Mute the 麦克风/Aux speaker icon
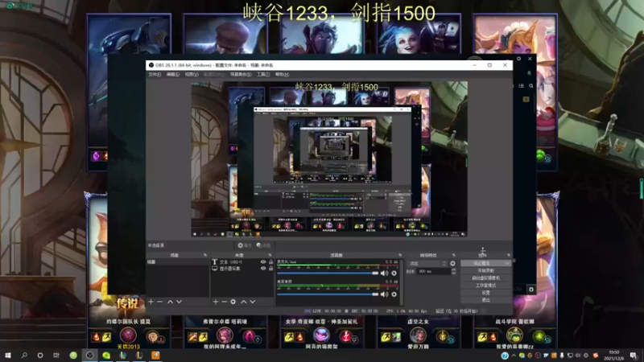644x362 pixels. pos(384,273)
